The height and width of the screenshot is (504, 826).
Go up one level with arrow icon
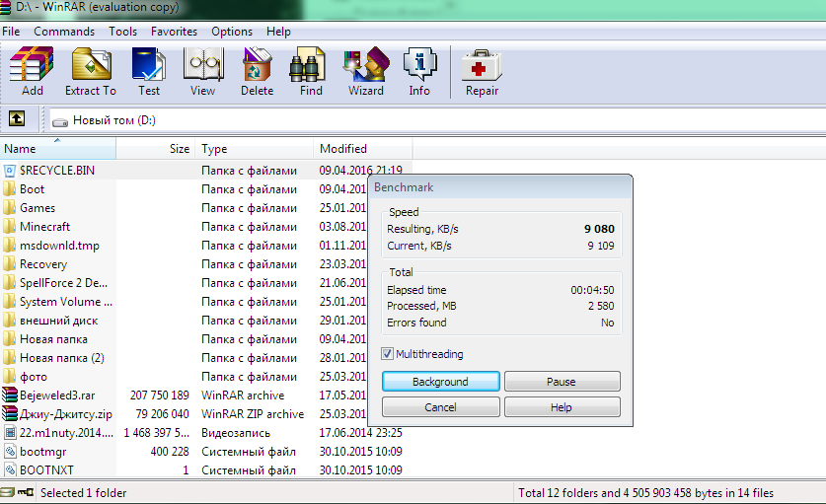(17, 118)
